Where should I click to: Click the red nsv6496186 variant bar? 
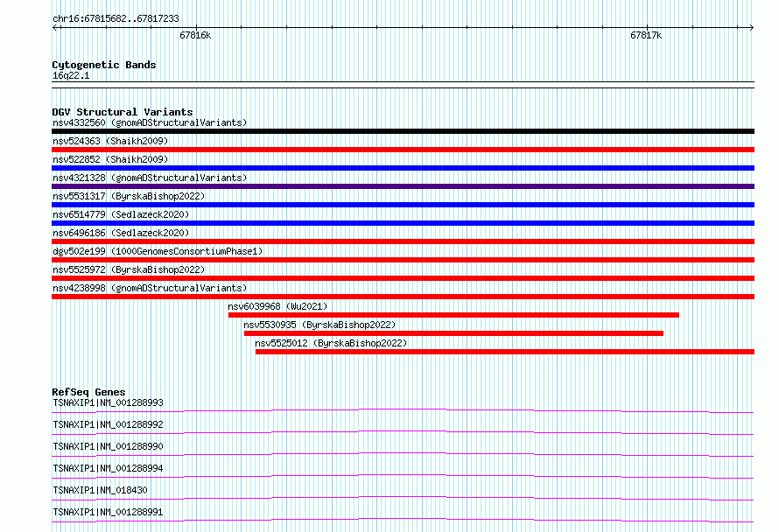point(403,241)
